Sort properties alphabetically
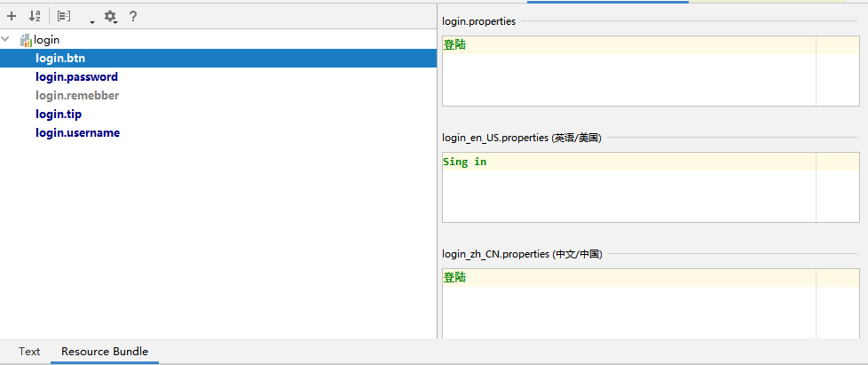Screen dimensions: 868x365 click(x=35, y=16)
